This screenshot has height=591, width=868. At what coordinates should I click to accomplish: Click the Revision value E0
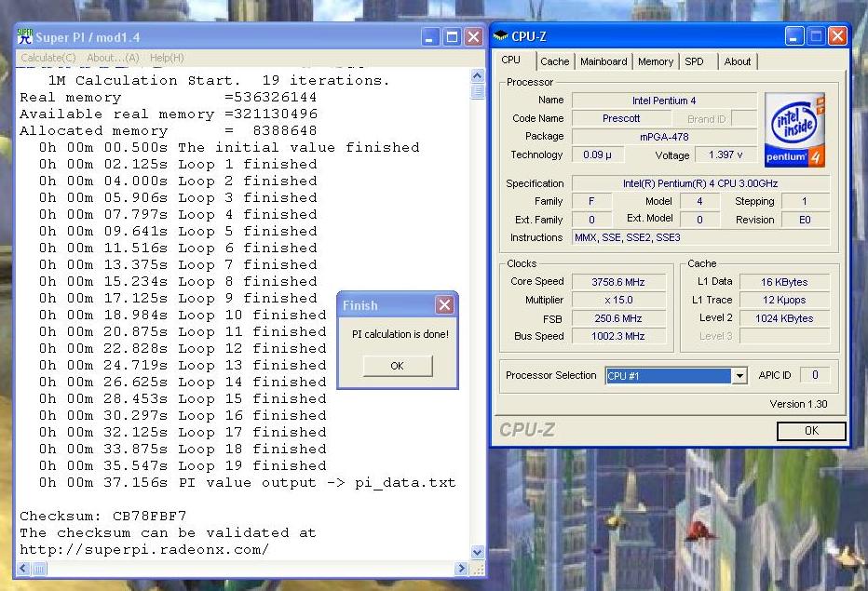click(805, 220)
